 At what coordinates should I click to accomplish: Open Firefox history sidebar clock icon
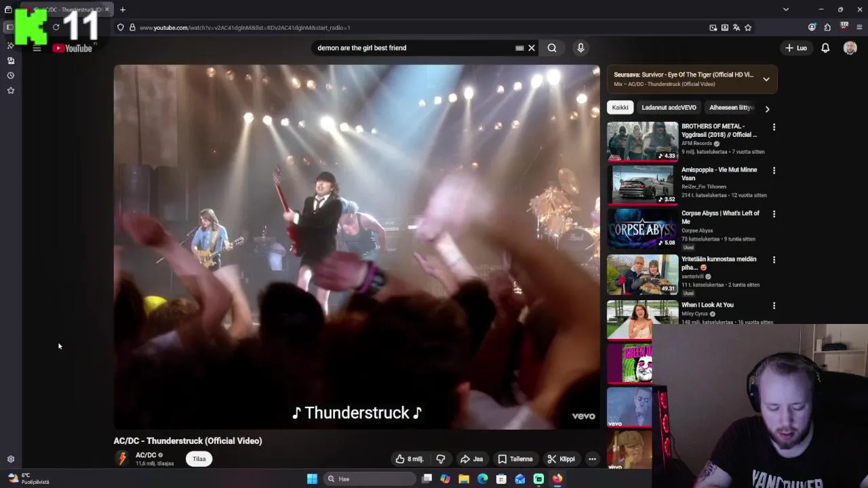[10, 75]
